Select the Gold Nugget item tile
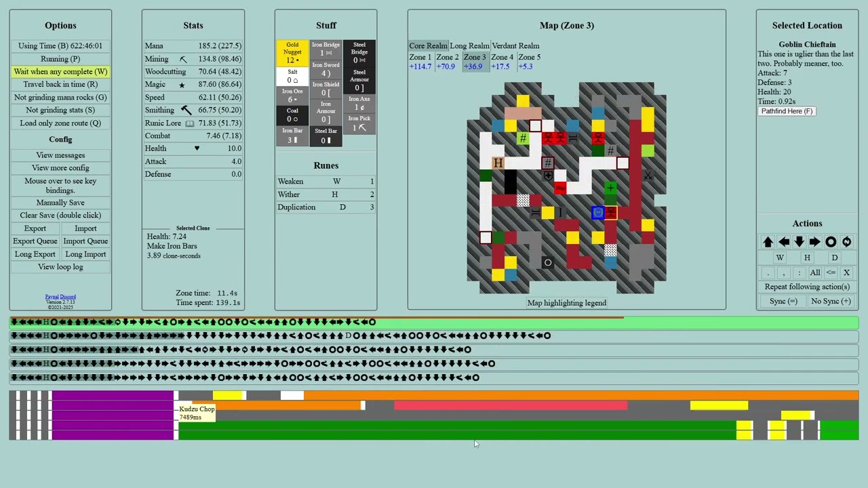 [292, 53]
